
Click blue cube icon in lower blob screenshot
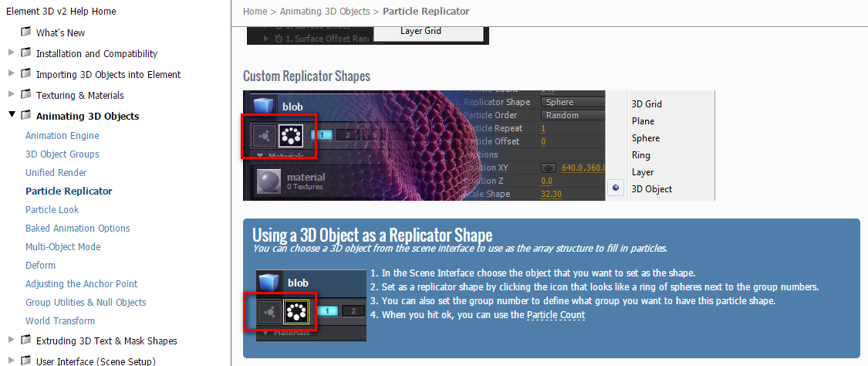click(269, 282)
